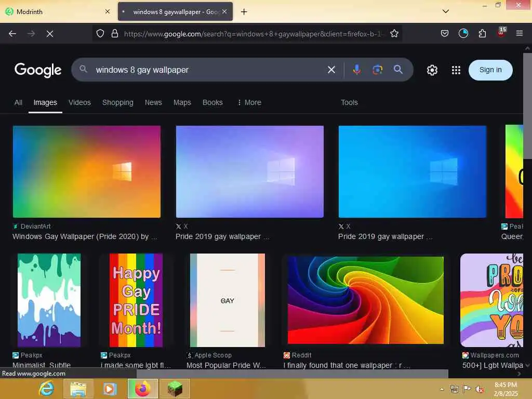This screenshot has height=399, width=532.
Task: View site security padlock info
Action: click(115, 34)
